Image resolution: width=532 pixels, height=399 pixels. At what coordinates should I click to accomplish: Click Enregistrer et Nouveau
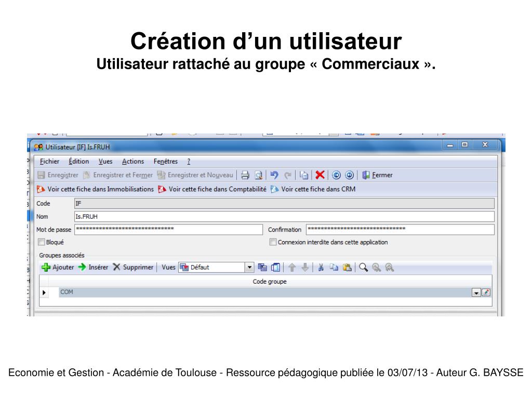coord(195,175)
